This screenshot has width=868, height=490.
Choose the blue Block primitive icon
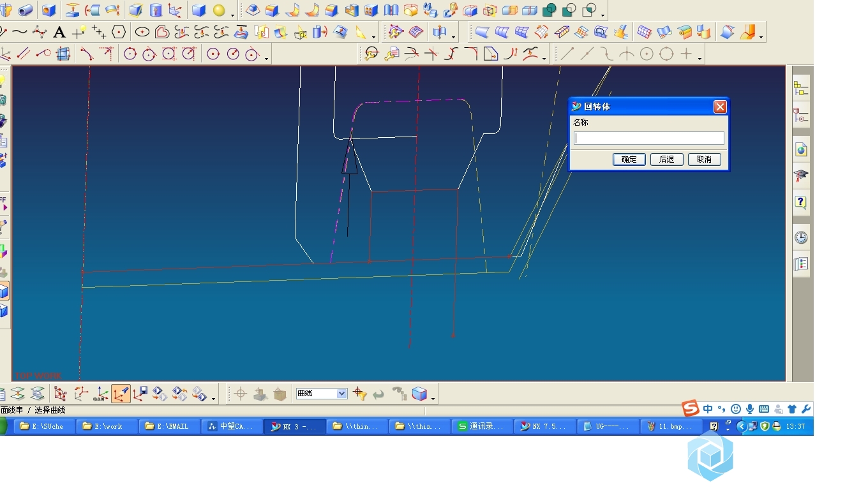(198, 10)
